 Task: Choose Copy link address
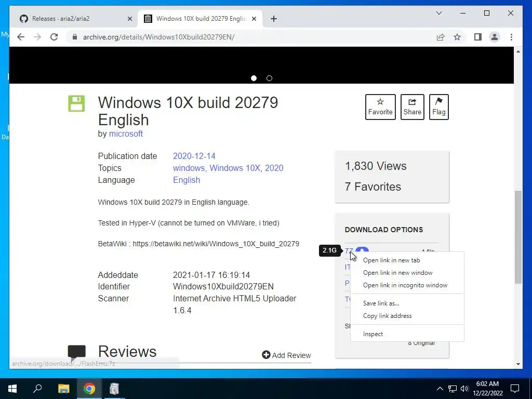(407, 316)
